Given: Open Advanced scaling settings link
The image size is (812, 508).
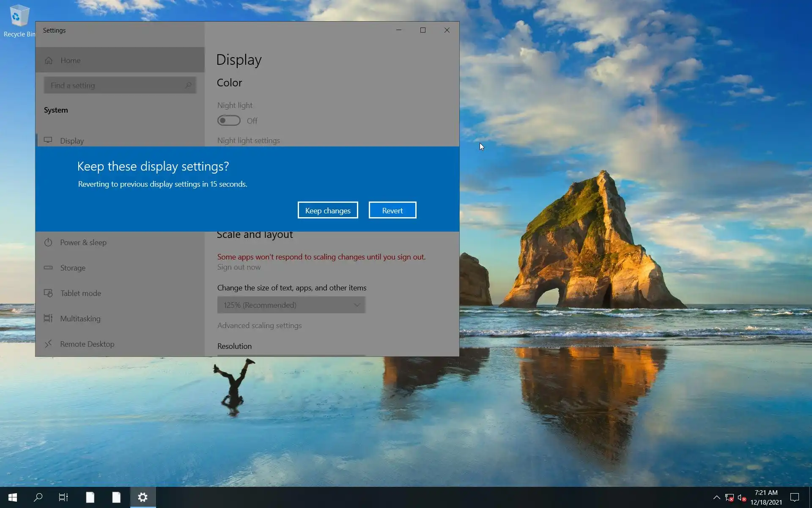Looking at the screenshot, I should coord(259,326).
